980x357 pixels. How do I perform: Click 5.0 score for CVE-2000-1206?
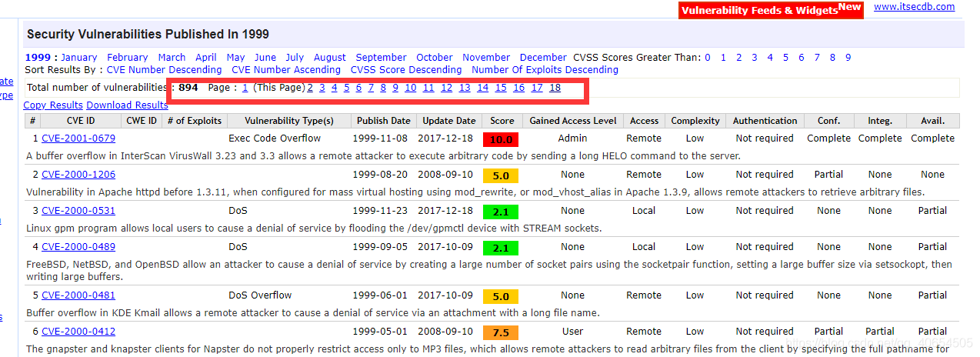click(501, 175)
